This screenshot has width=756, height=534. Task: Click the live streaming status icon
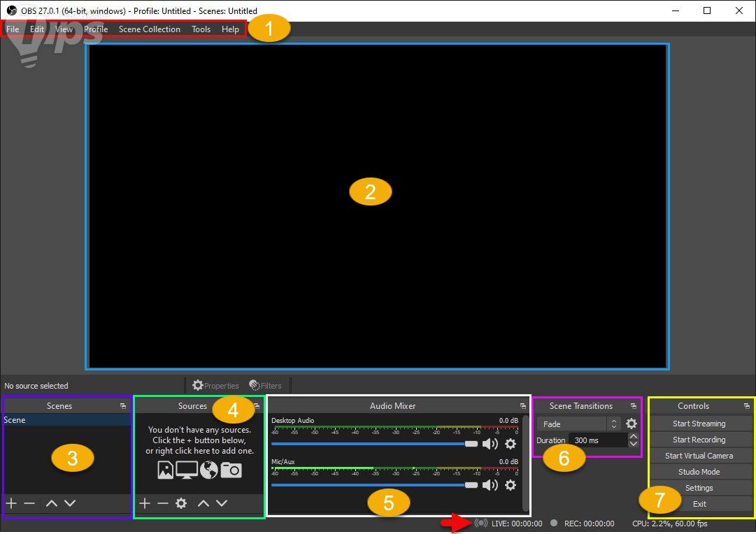[x=480, y=523]
